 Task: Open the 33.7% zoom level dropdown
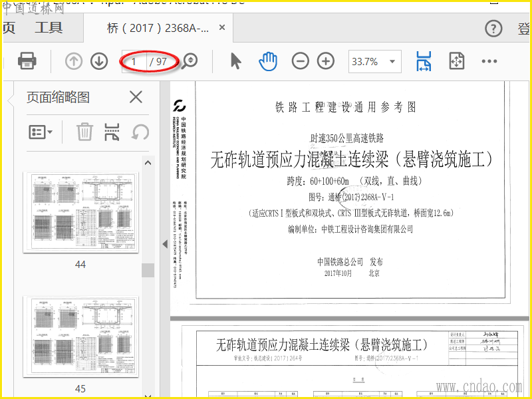pos(374,61)
